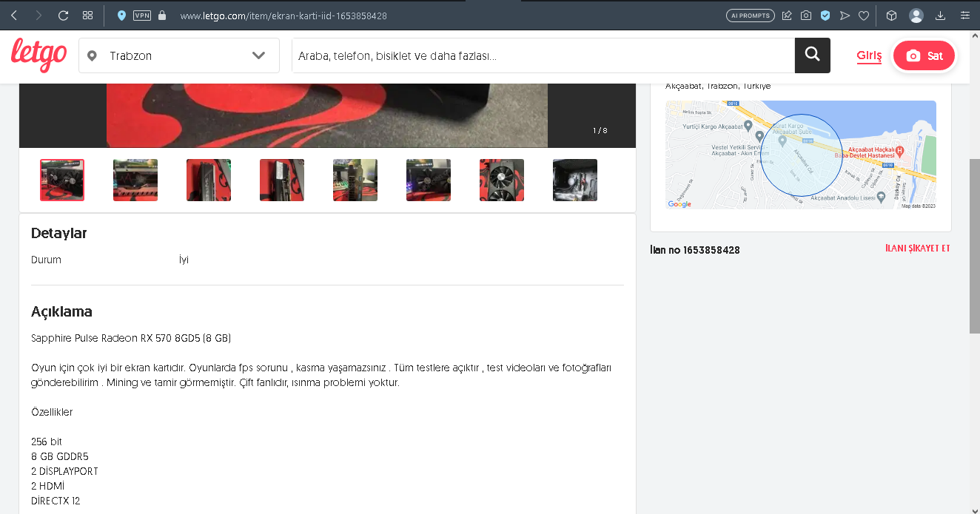Toggle the VPN badge
This screenshot has width=980, height=514.
point(141,15)
